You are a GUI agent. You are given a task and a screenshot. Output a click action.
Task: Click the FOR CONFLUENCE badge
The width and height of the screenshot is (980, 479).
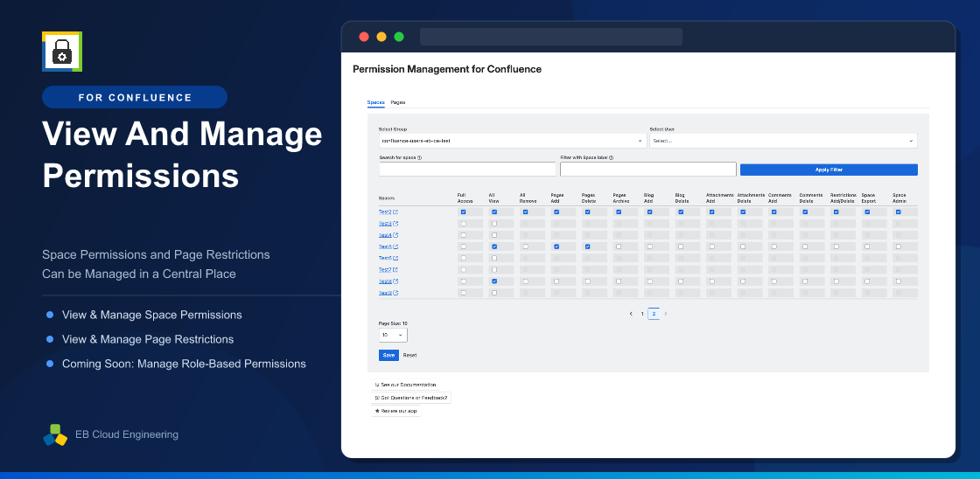tap(135, 97)
